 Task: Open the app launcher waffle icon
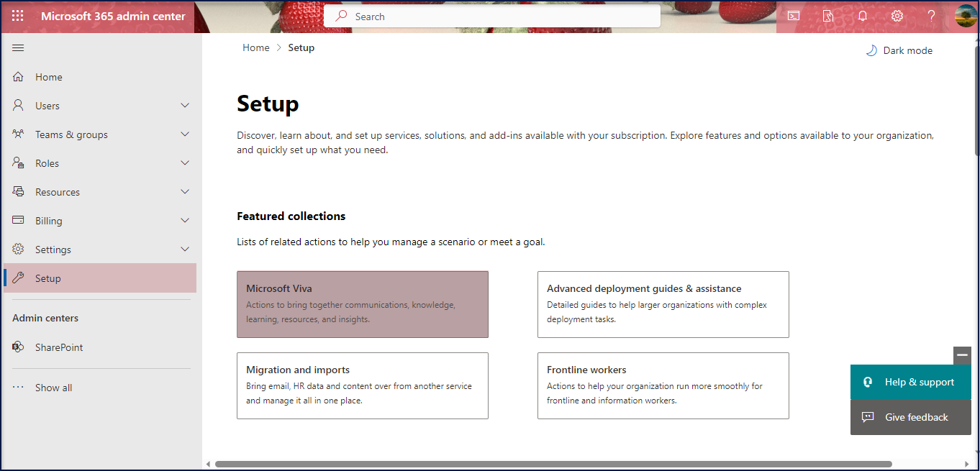[17, 15]
